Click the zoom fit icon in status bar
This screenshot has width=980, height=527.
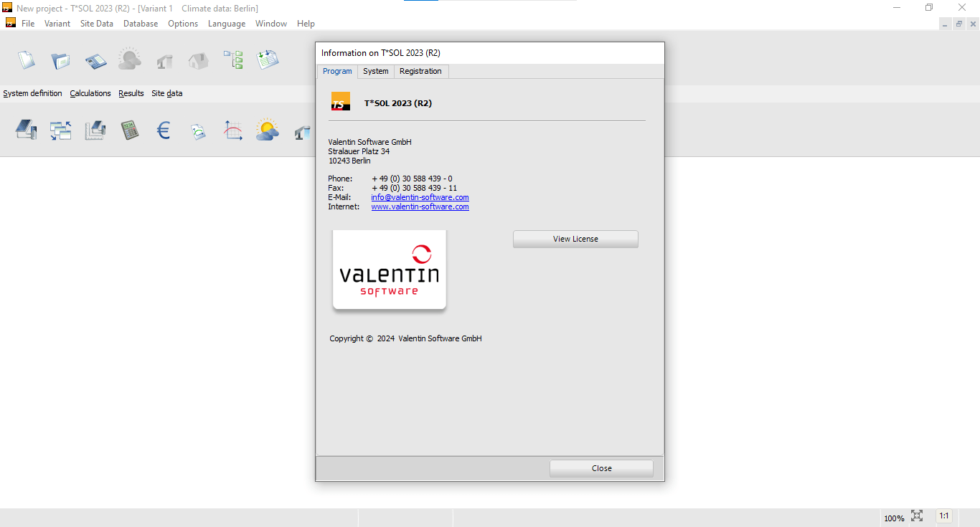click(917, 516)
